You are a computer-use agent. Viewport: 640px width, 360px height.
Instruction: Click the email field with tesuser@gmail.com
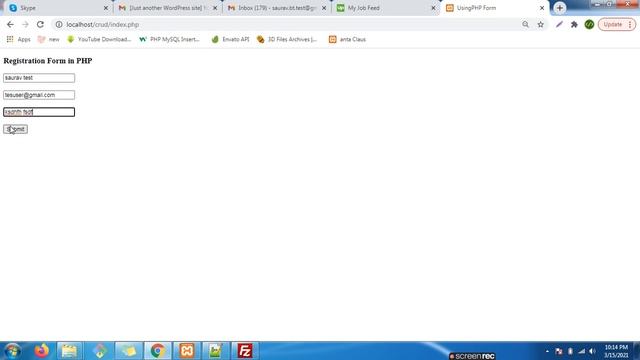coord(39,95)
